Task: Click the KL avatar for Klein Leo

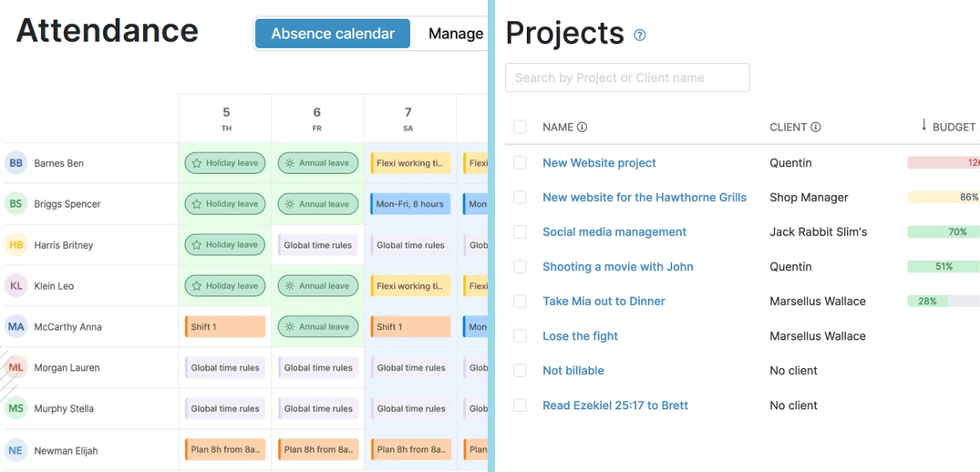Action: [15, 286]
